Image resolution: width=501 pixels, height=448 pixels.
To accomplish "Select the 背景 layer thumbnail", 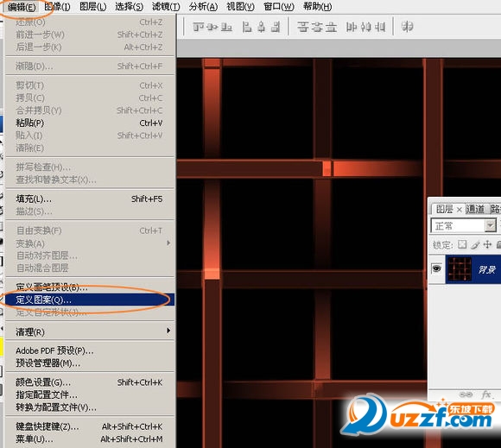I will point(460,268).
